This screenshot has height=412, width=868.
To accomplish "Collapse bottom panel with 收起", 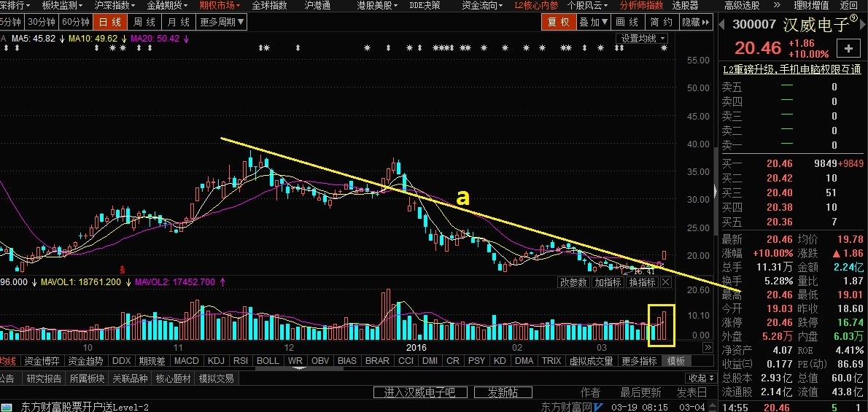I will 700,378.
